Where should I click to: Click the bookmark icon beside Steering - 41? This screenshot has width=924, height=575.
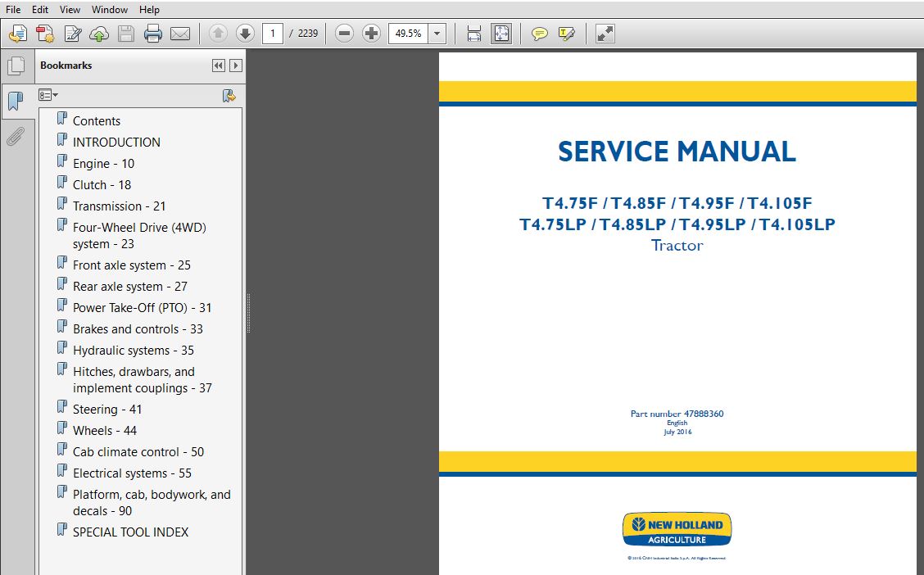coord(62,407)
